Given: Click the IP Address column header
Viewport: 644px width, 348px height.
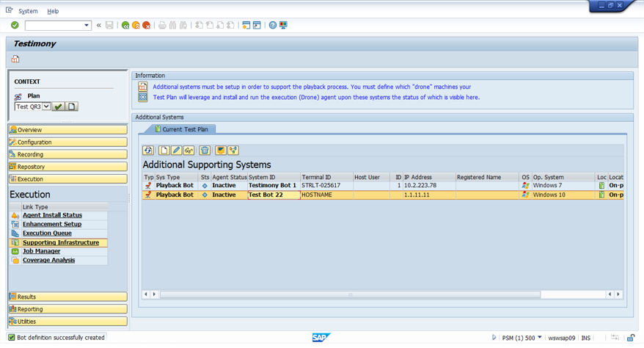Looking at the screenshot, I should coord(429,177).
